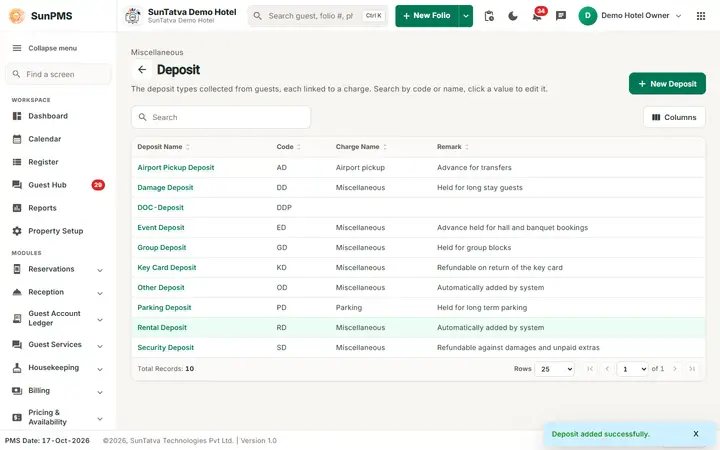Click the SunPMS logo icon
Viewport: 720px width, 450px height.
coord(17,16)
